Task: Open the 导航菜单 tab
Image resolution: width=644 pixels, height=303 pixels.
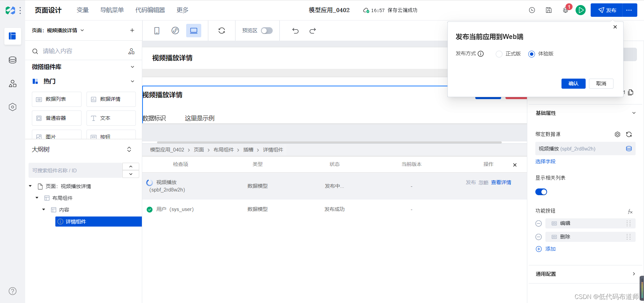Action: [x=112, y=10]
